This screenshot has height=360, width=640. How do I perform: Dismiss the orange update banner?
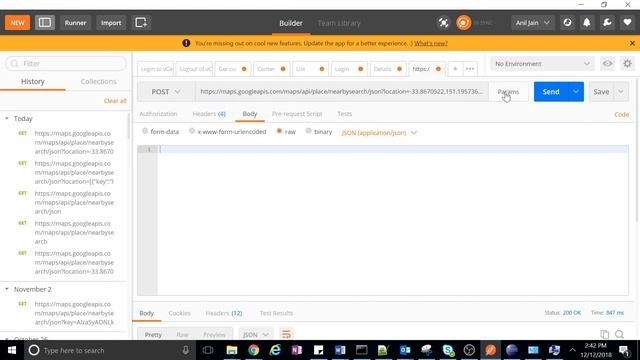coord(632,43)
